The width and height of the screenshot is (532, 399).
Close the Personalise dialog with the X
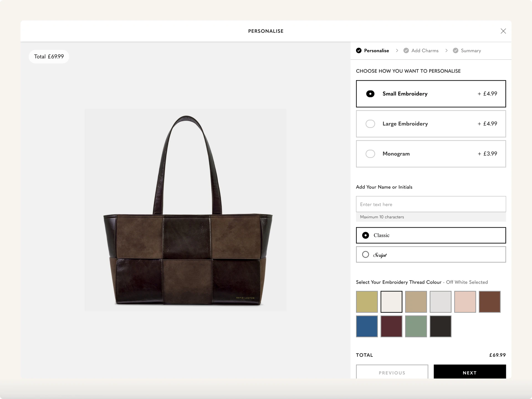coord(503,31)
